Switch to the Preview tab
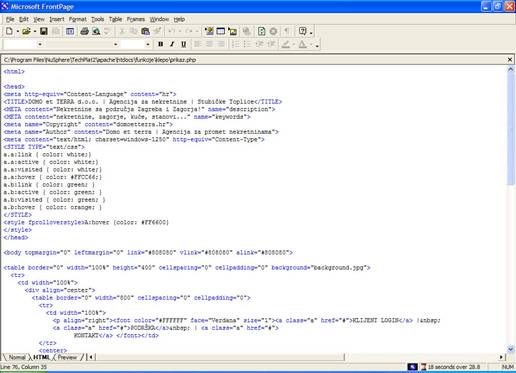 (67, 357)
